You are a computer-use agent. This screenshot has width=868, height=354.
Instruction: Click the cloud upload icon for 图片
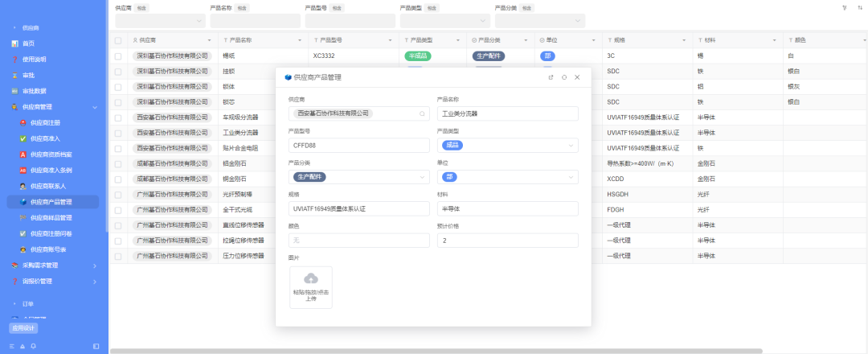point(311,278)
